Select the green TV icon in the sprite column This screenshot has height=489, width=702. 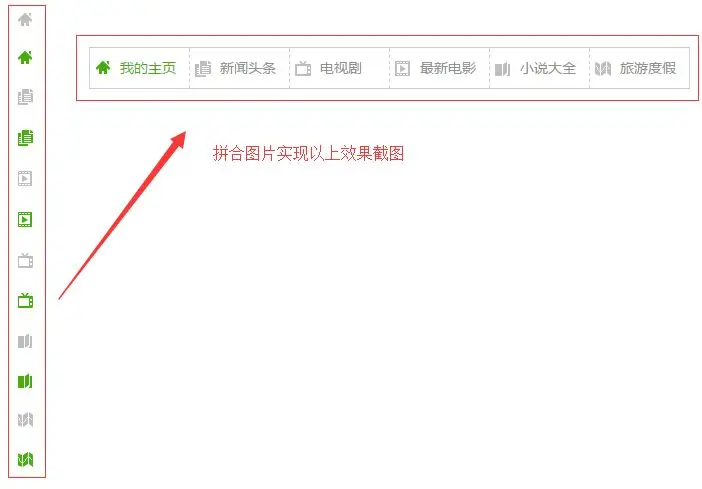coord(26,300)
